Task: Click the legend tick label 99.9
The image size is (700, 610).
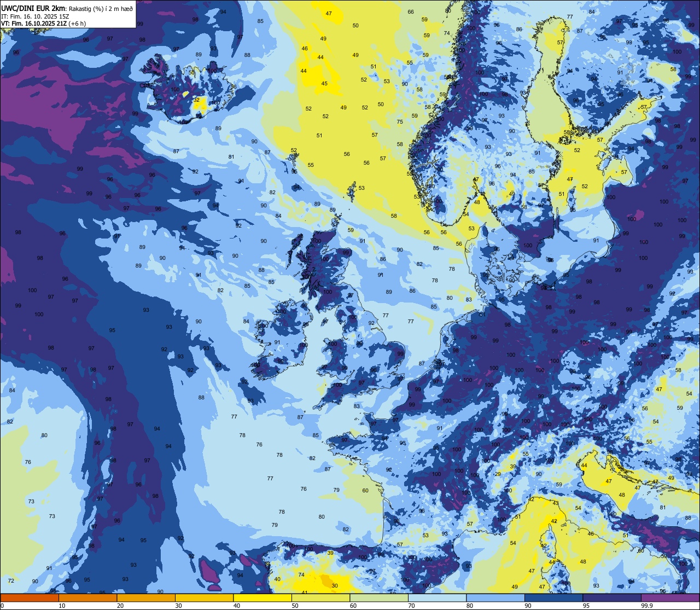Action: [x=647, y=606]
